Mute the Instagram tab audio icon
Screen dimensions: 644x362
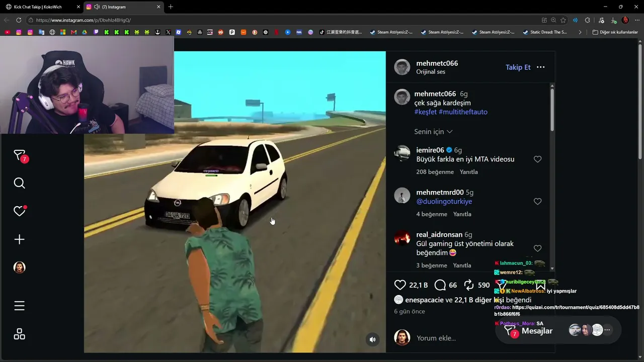(x=96, y=7)
